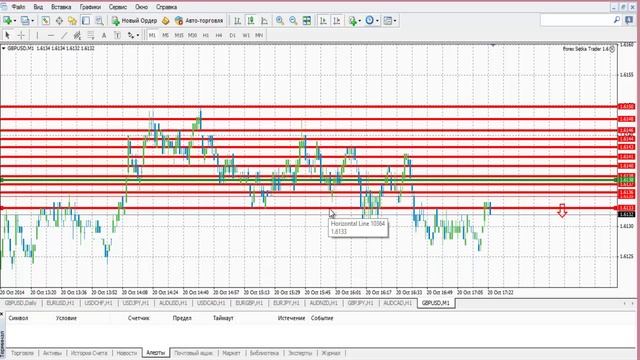640x360 pixels.
Task: Open the Файл menu
Action: [x=18, y=7]
